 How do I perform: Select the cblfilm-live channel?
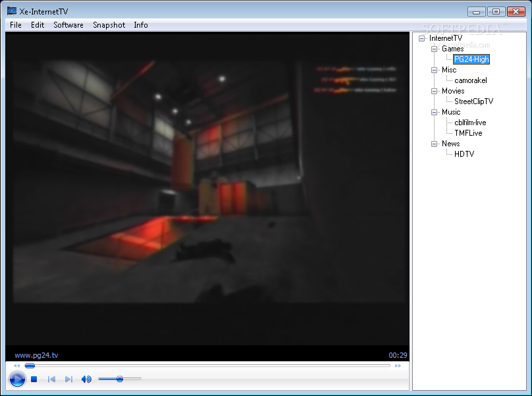[470, 123]
